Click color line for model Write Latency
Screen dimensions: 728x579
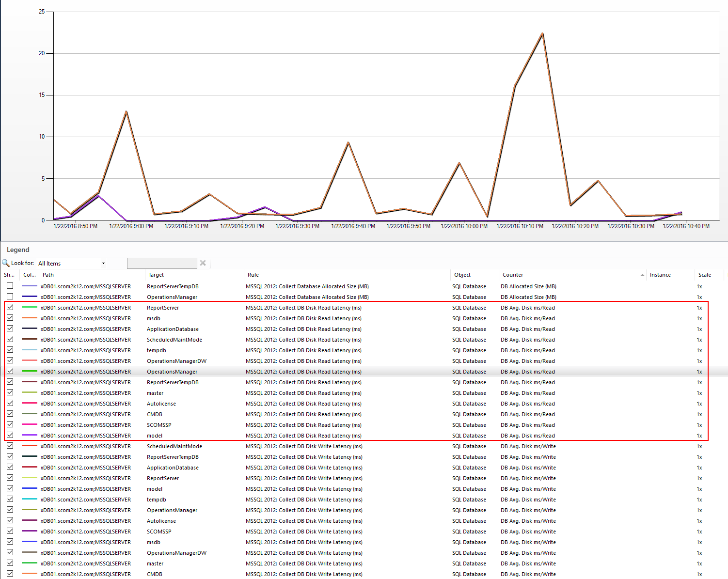pos(30,488)
